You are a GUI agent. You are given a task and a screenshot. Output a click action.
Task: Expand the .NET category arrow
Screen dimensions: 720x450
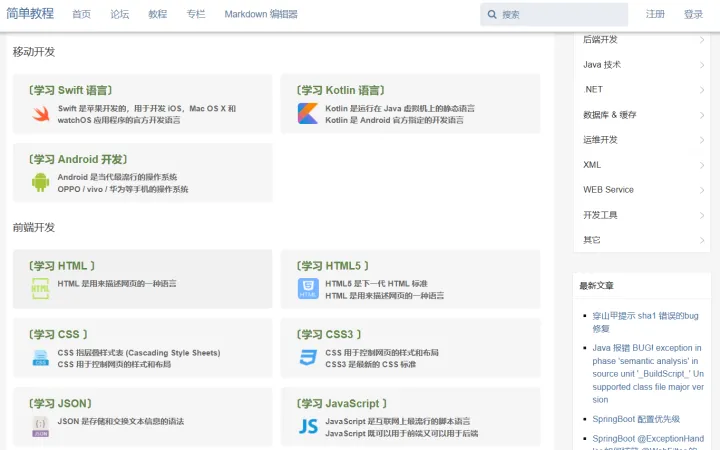click(702, 90)
